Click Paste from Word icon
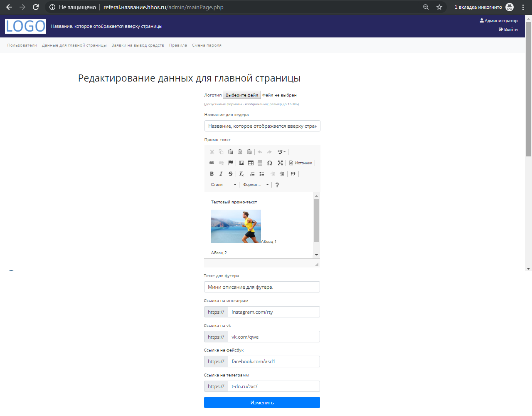The image size is (532, 416). coord(249,152)
